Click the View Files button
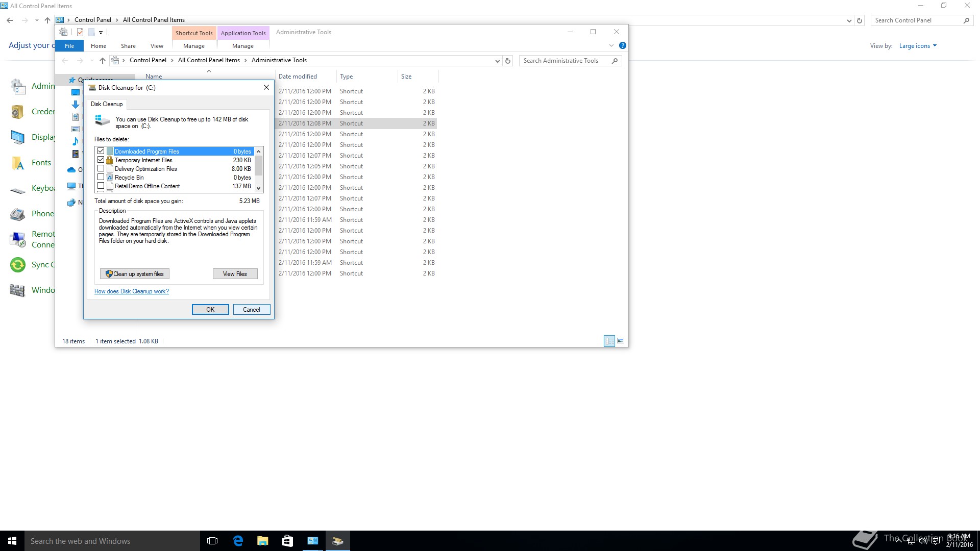Screen dimensions: 980x551 click(235, 274)
